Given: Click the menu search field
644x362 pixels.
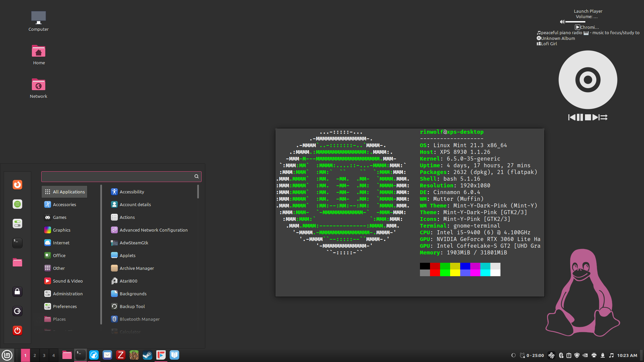Looking at the screenshot, I should click(117, 176).
